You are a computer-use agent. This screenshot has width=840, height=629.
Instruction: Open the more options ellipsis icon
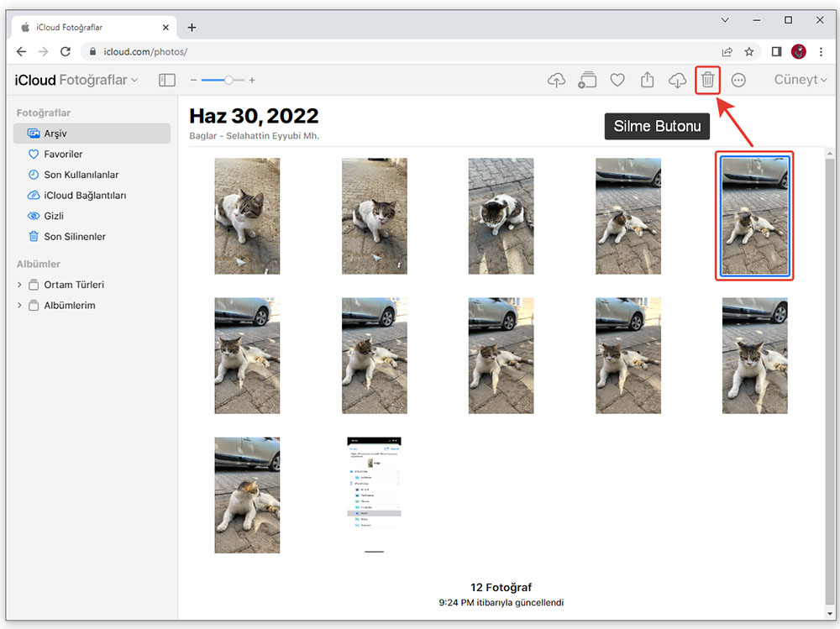pyautogui.click(x=738, y=80)
